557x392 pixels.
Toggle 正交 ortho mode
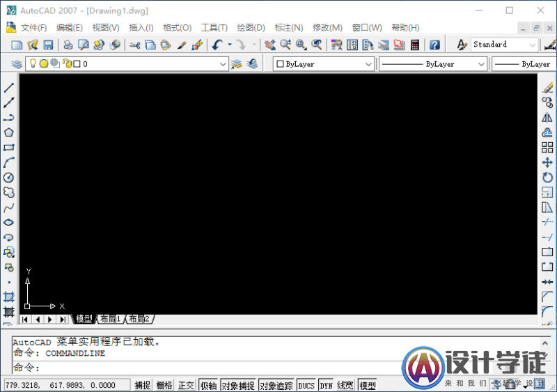coord(186,385)
